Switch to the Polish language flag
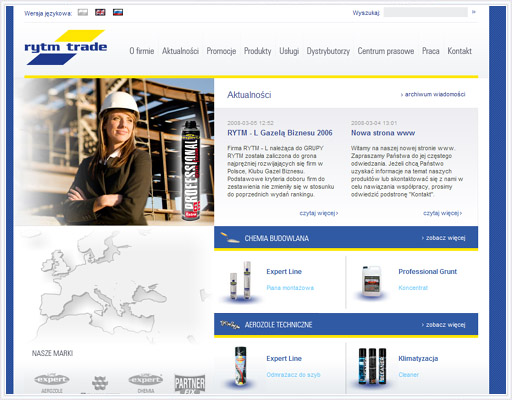 point(83,12)
